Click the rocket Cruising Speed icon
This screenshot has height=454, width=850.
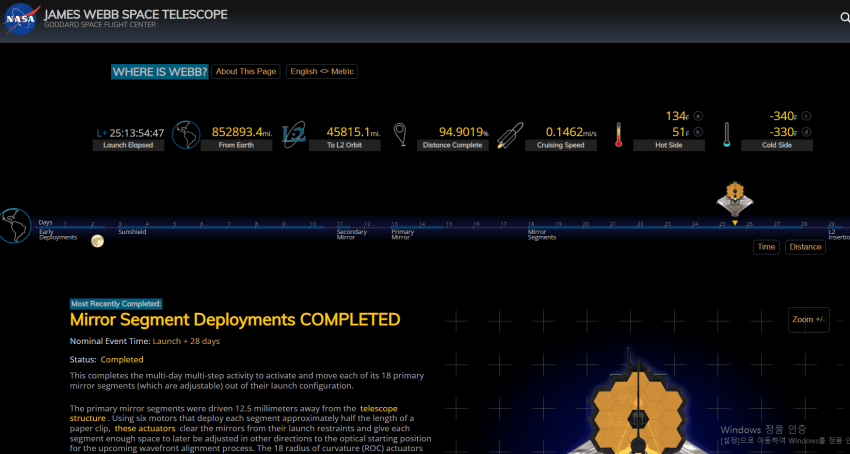[x=510, y=134]
